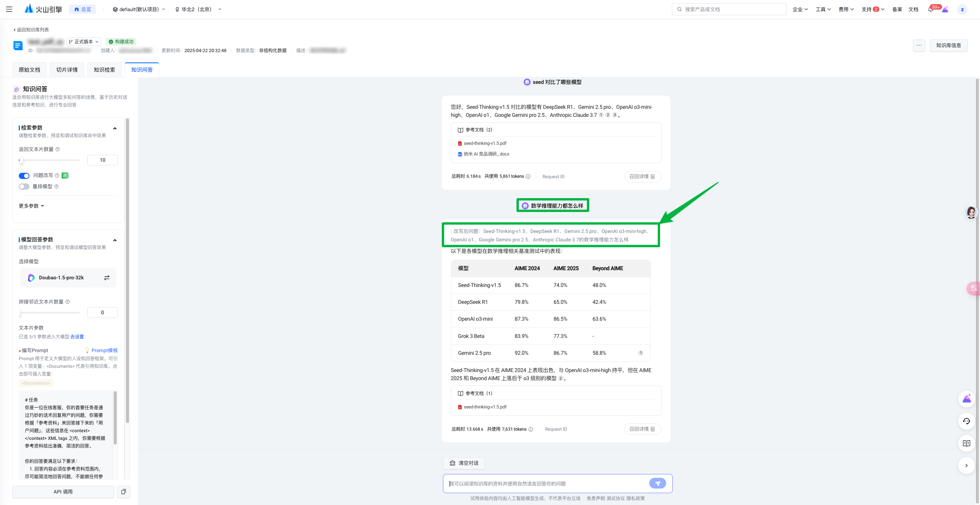The height and width of the screenshot is (505, 980).
Task: Open the user avatar menu
Action: tap(962, 10)
